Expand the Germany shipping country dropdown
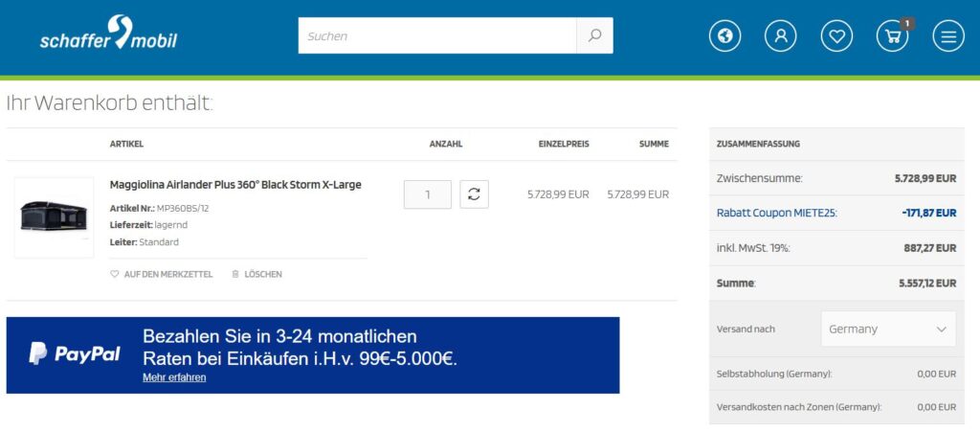The image size is (980, 432). click(x=888, y=329)
